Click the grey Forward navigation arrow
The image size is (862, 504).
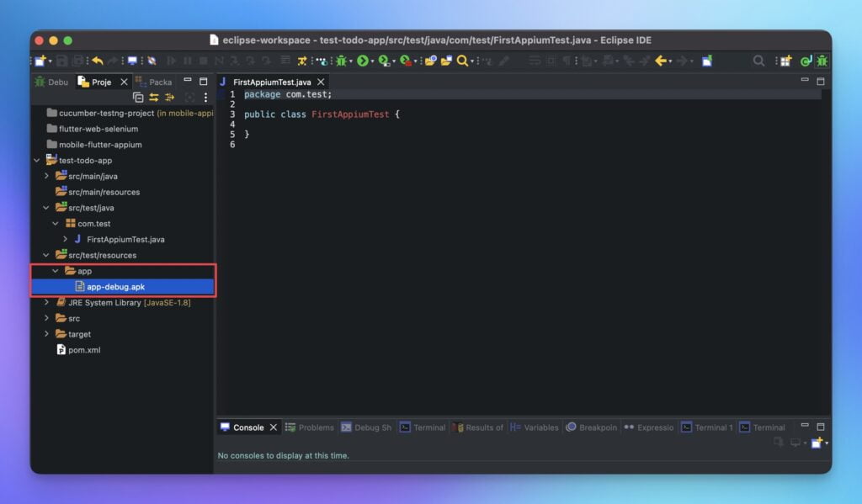click(682, 61)
